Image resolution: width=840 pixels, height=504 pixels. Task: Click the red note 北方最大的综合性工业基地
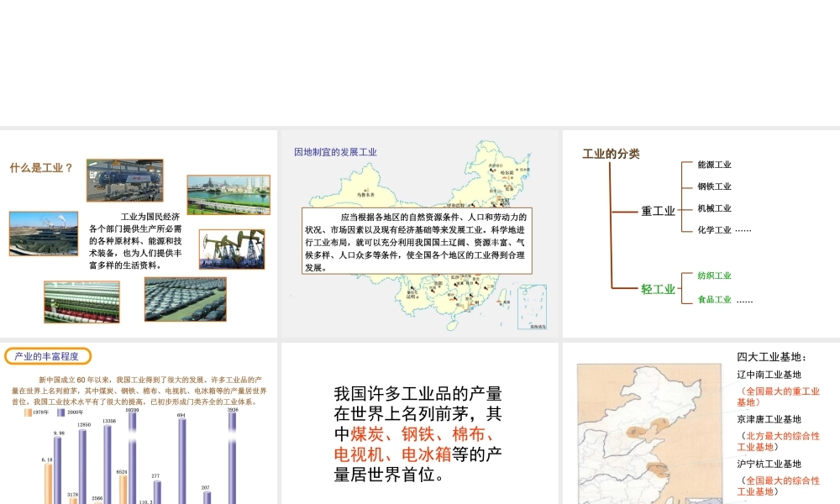point(779,441)
